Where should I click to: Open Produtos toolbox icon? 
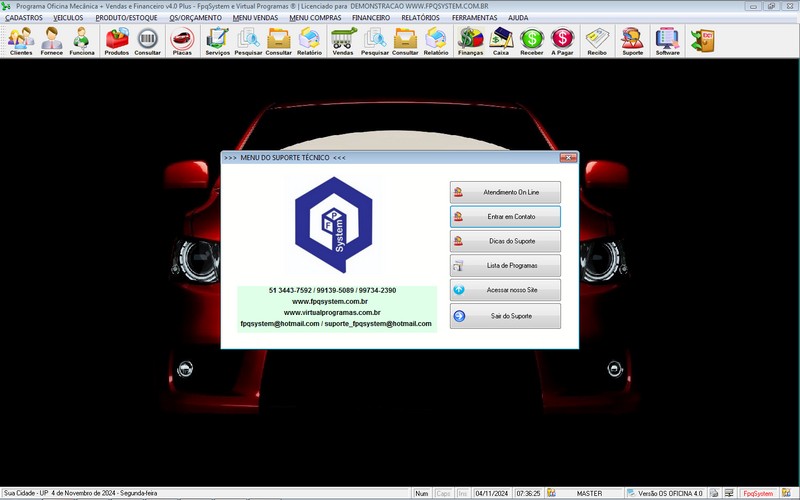coord(117,41)
